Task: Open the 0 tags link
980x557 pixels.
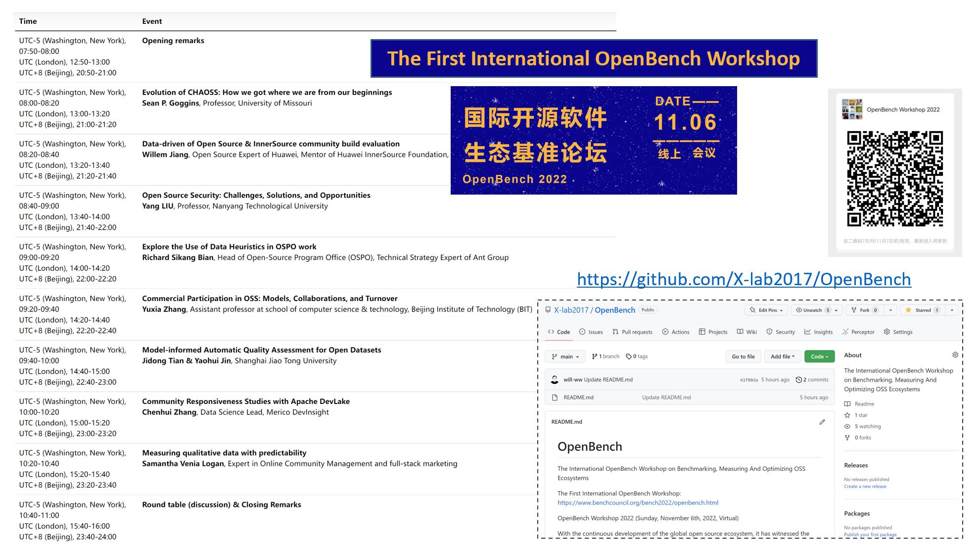Action: tap(637, 356)
